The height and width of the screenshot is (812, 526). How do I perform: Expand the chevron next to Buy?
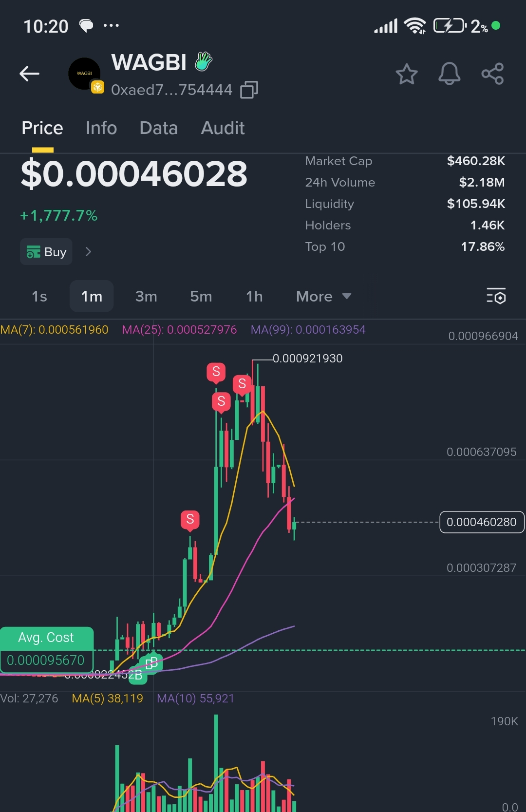[88, 252]
